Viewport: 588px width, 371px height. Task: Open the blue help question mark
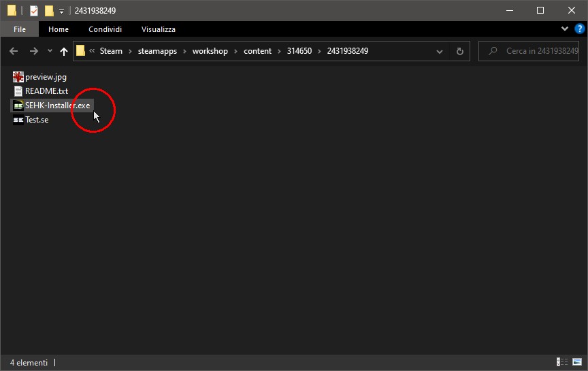click(578, 29)
